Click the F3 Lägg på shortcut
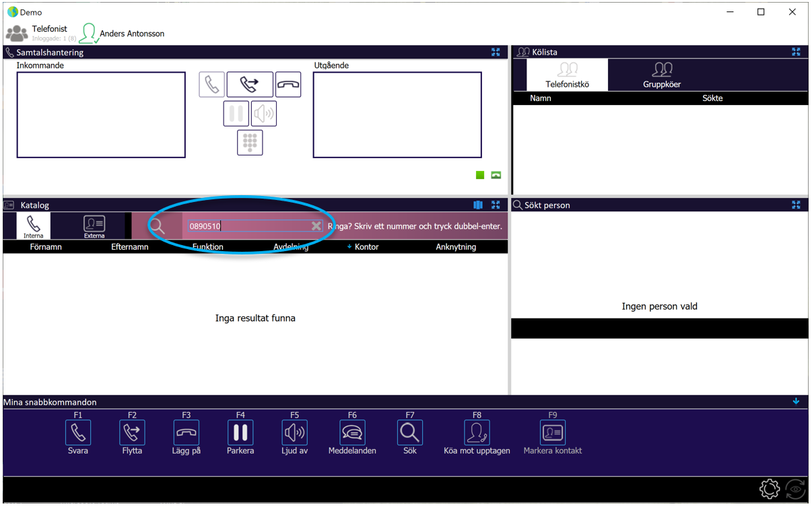This screenshot has height=511, width=812. (x=187, y=434)
